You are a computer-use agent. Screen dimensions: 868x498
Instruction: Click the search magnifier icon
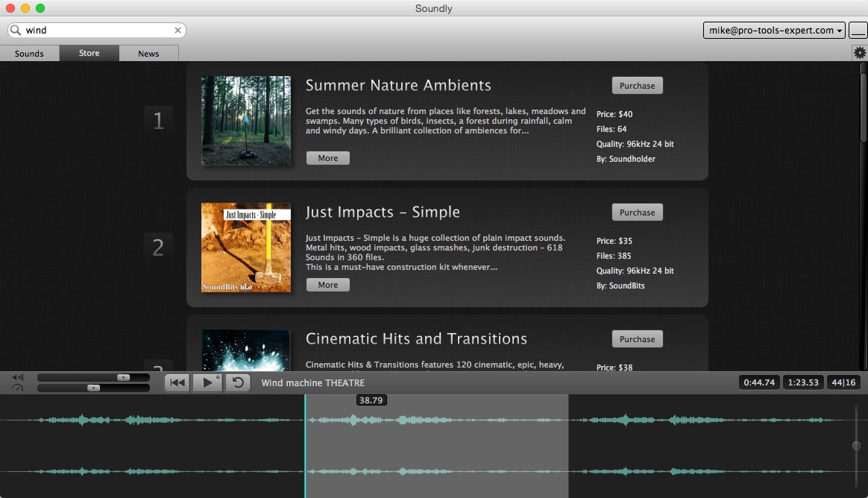tap(16, 30)
